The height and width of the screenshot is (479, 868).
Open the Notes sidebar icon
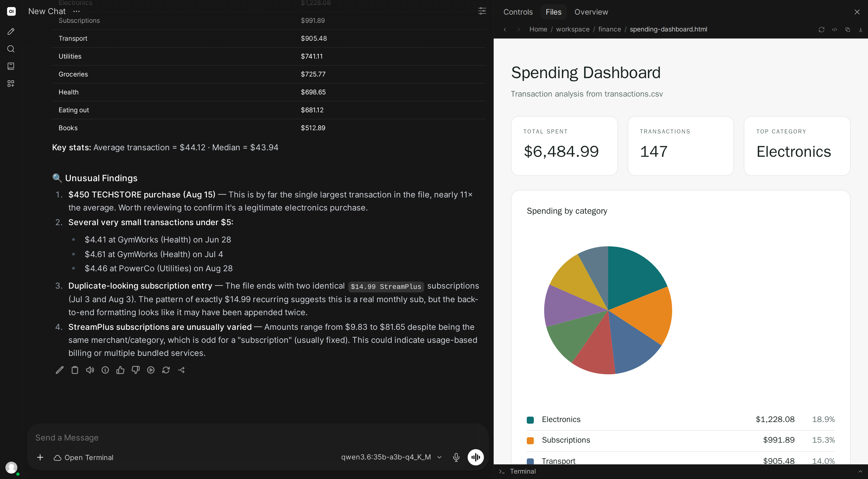click(11, 66)
